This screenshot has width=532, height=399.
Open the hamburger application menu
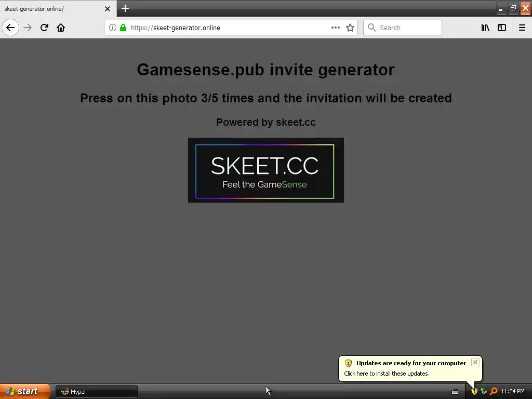pos(522,28)
